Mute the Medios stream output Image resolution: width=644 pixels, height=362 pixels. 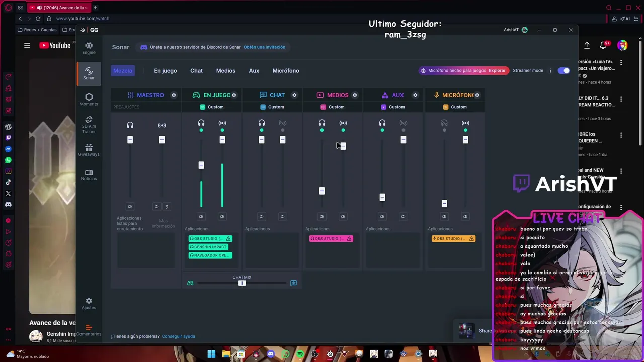tap(343, 217)
